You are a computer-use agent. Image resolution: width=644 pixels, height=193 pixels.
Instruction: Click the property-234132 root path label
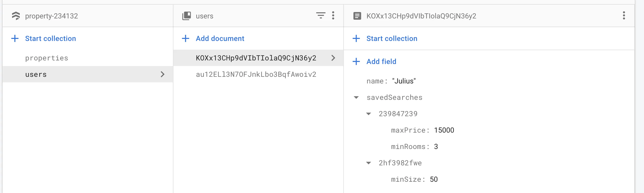(x=51, y=16)
